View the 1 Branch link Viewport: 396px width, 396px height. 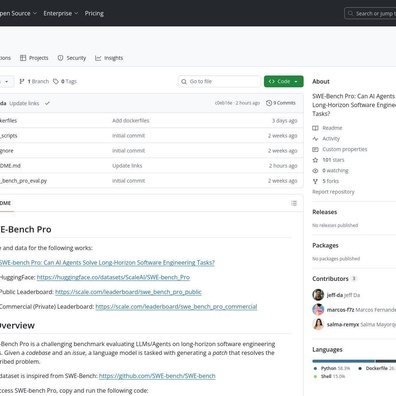click(34, 81)
